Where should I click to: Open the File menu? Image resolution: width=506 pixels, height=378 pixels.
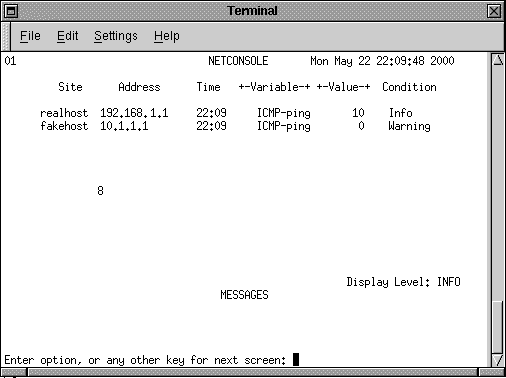[30, 36]
